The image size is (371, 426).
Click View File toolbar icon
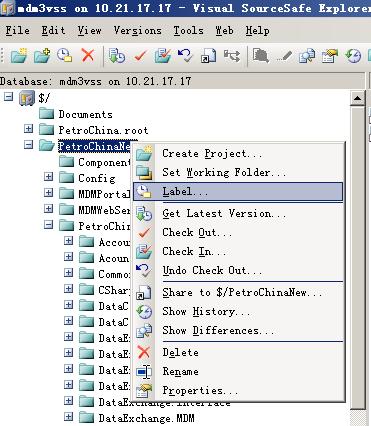(x=261, y=55)
